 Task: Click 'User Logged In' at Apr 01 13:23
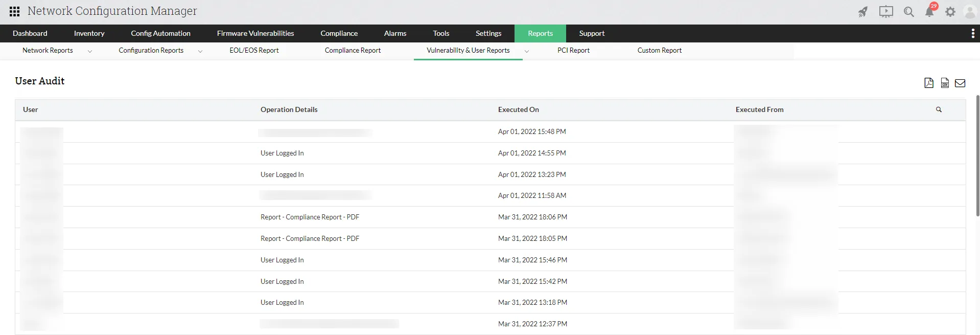[x=282, y=174]
